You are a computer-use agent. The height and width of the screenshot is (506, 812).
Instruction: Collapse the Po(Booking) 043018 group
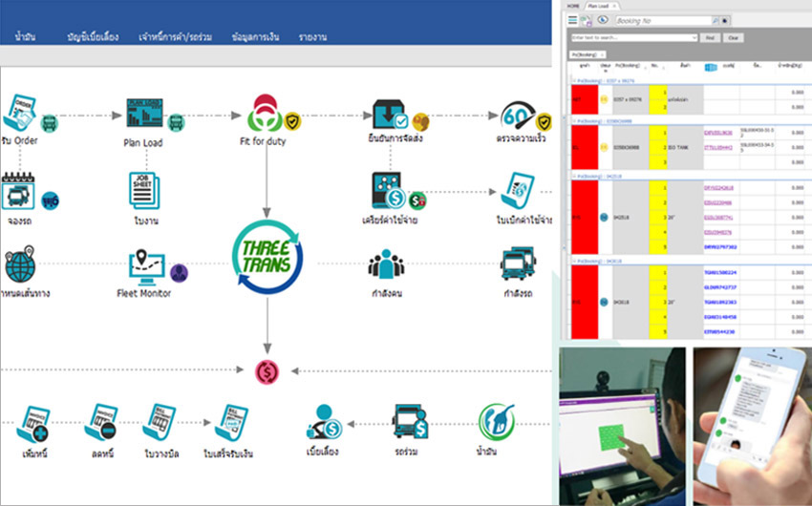click(x=574, y=262)
